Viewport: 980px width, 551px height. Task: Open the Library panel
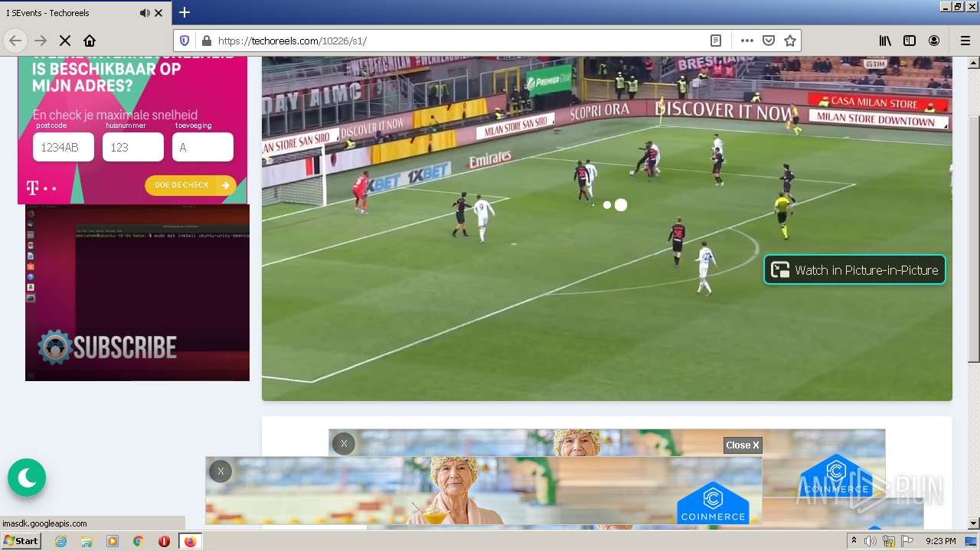pyautogui.click(x=885, y=41)
